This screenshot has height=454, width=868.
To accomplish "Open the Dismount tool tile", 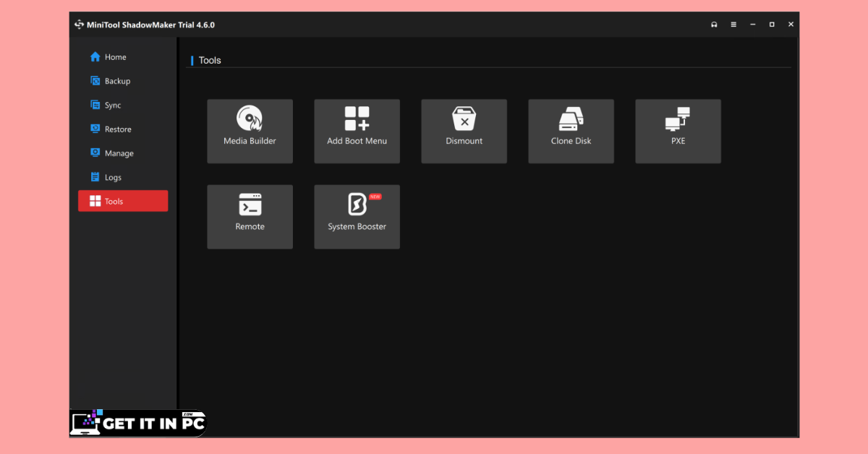I will 464,131.
